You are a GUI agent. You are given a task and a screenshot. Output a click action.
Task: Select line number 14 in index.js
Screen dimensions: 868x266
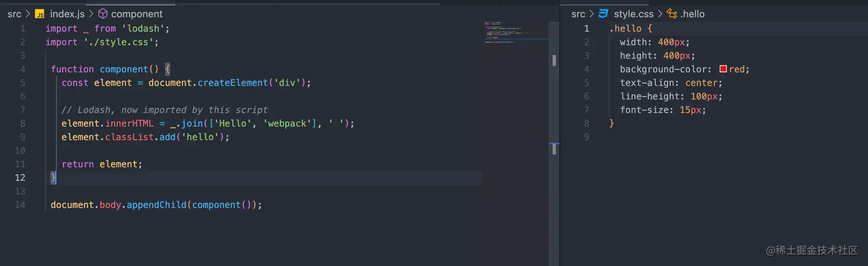(20, 205)
